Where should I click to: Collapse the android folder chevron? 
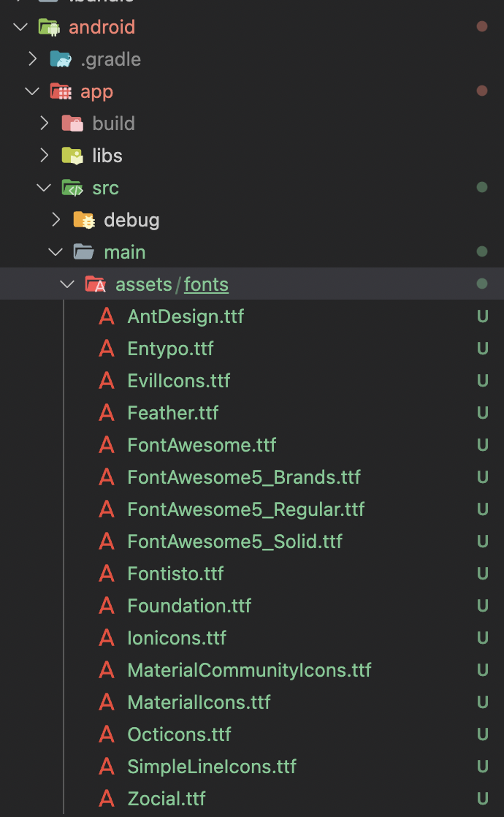(x=20, y=27)
